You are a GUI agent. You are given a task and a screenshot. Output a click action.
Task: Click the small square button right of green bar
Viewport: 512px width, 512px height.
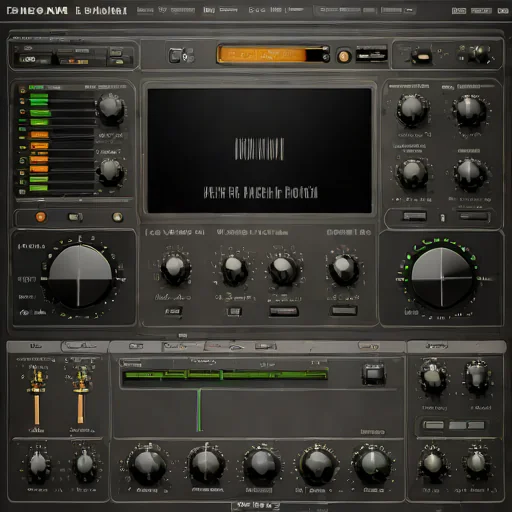[374, 374]
